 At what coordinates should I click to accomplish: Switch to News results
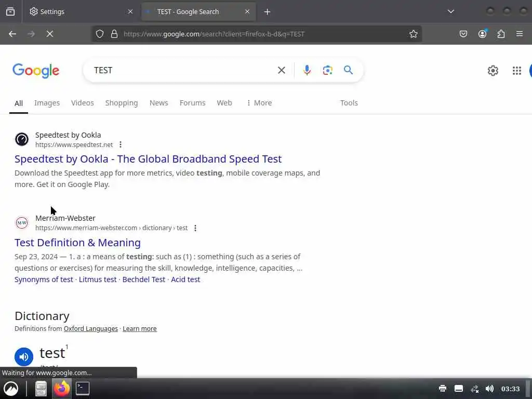159,103
